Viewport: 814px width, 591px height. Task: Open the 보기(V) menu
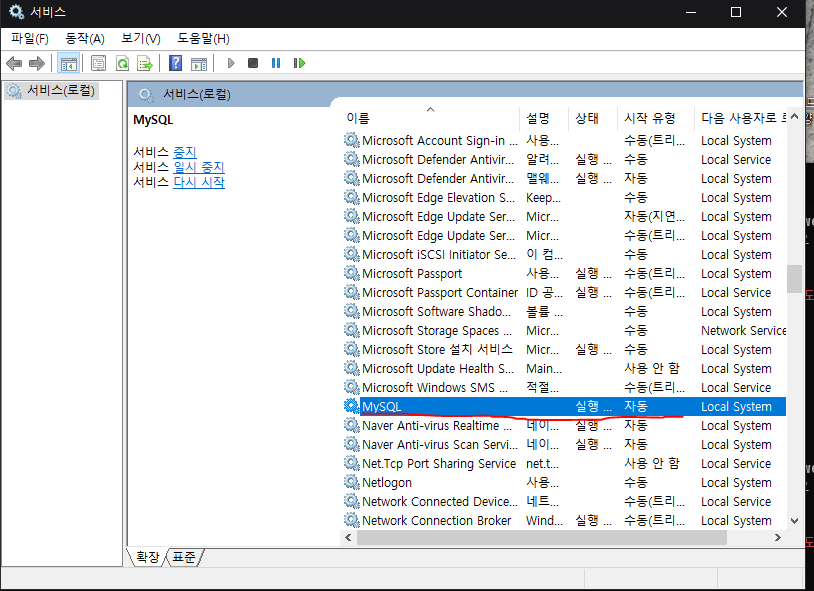click(141, 38)
